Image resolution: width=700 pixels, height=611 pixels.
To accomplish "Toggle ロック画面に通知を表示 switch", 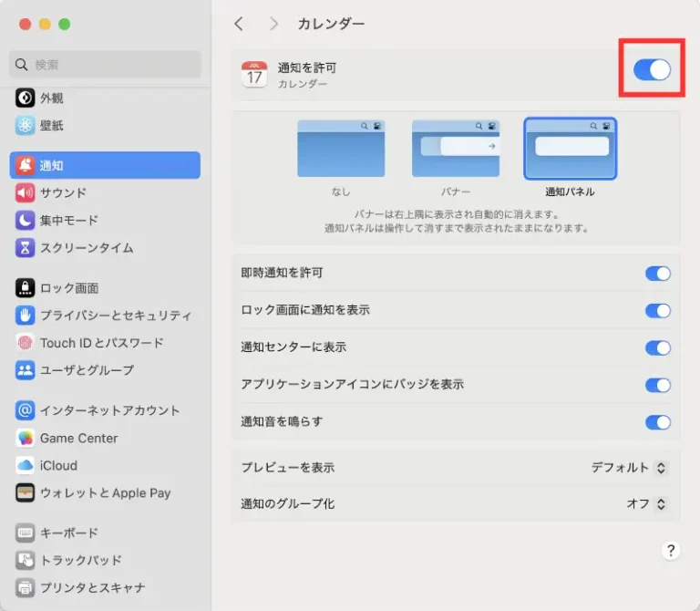I will tap(657, 310).
